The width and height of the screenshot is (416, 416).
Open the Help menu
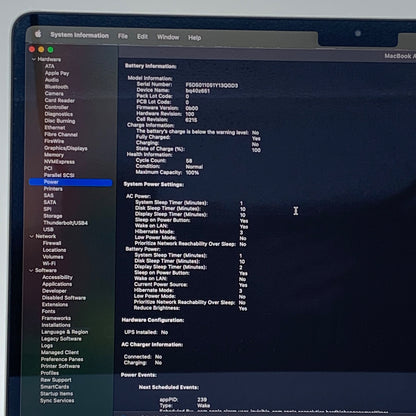(194, 38)
